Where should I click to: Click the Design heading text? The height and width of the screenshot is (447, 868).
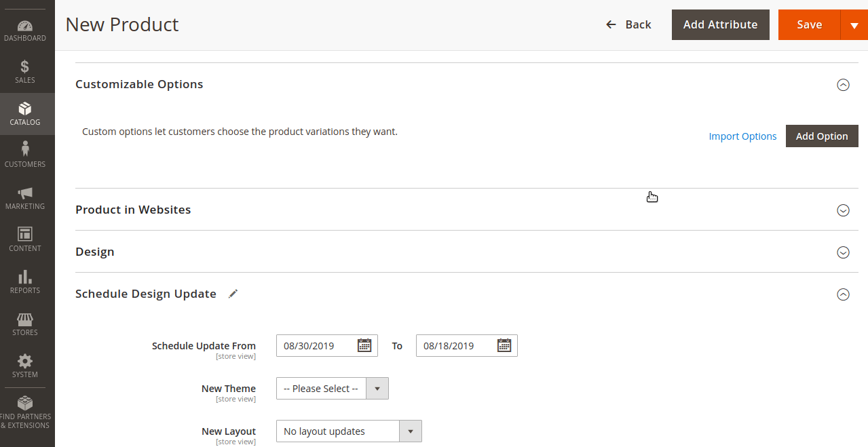tap(95, 252)
